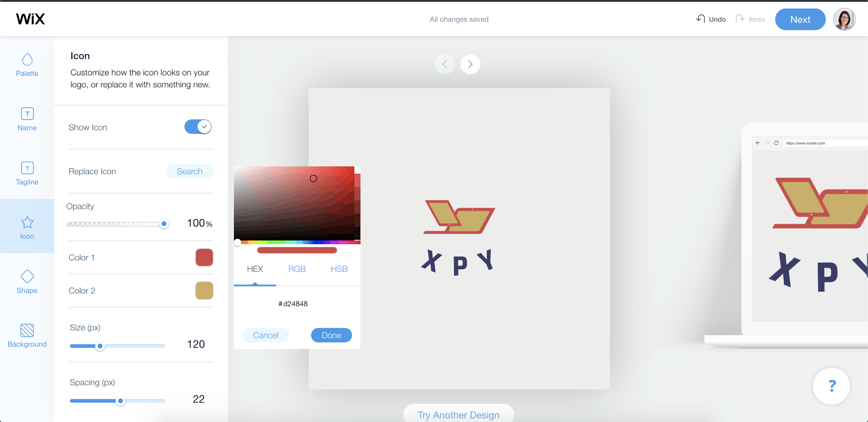Click the Next button to proceed

(800, 19)
